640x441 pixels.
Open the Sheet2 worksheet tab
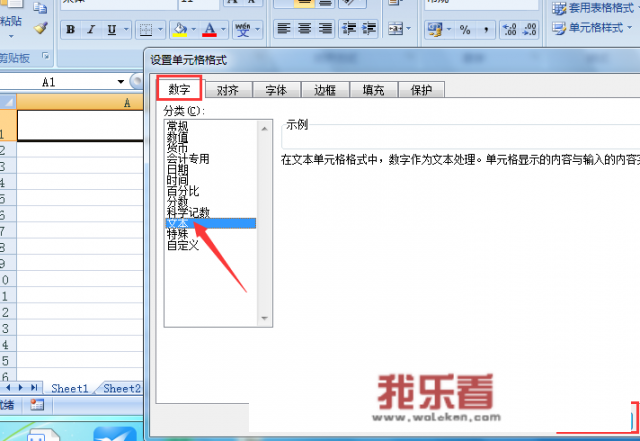pyautogui.click(x=122, y=388)
